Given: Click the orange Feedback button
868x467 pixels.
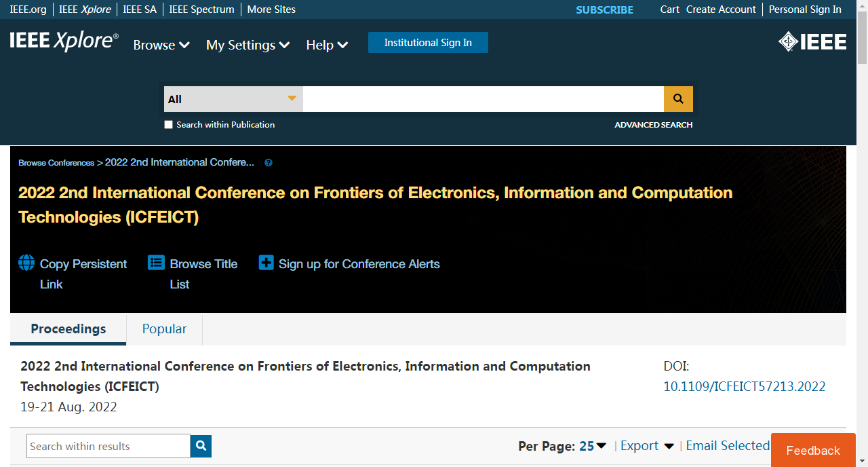Looking at the screenshot, I should (x=813, y=450).
